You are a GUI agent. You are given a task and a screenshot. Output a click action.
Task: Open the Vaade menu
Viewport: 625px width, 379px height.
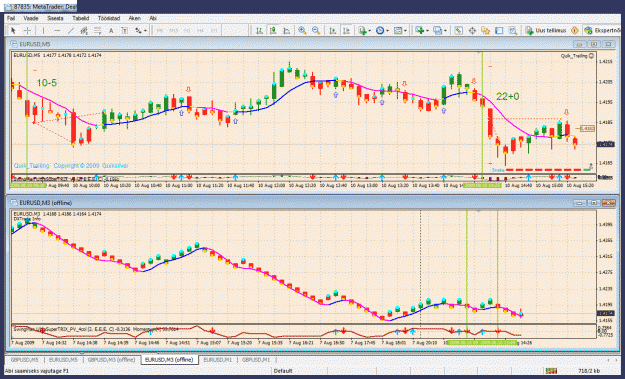pyautogui.click(x=31, y=18)
